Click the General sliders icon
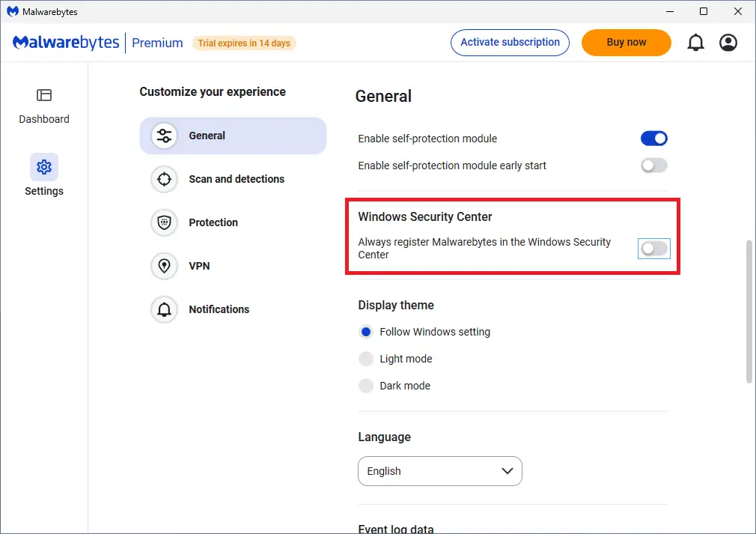The image size is (756, 534). (x=165, y=136)
